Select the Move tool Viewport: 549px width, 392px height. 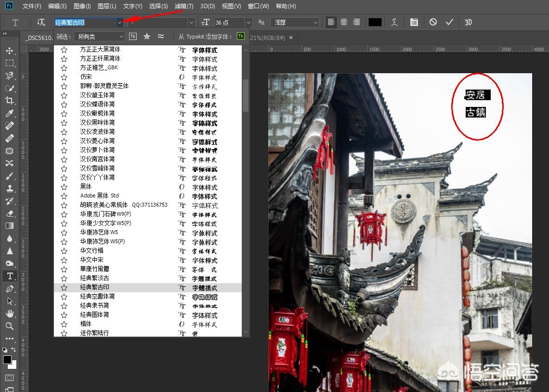pyautogui.click(x=9, y=51)
